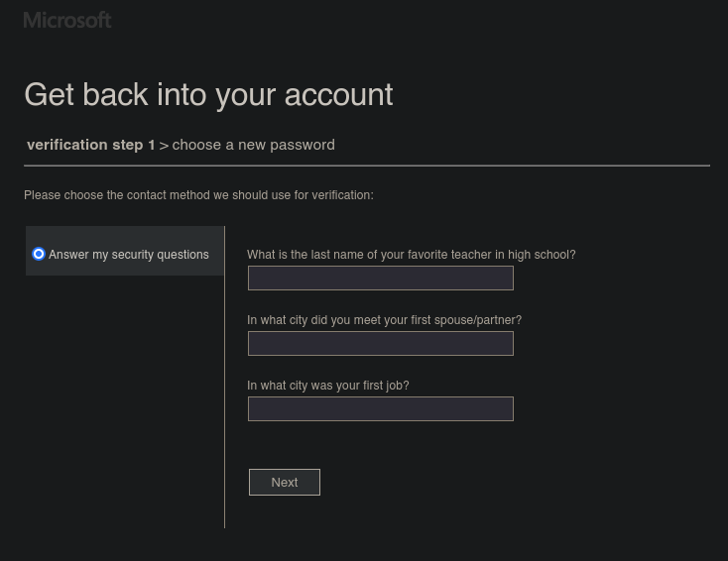Click the first spouse/partner question label
Screen dimensions: 728x561
click(x=384, y=320)
